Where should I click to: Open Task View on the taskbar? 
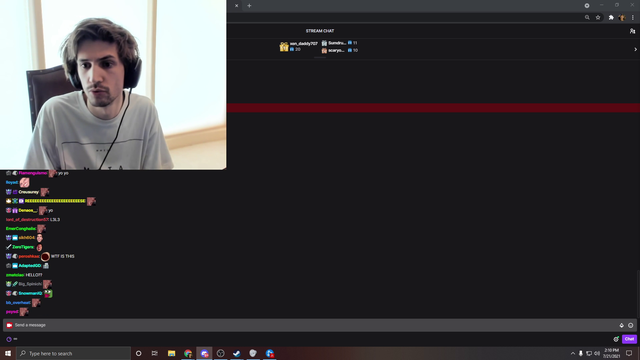pos(155,353)
